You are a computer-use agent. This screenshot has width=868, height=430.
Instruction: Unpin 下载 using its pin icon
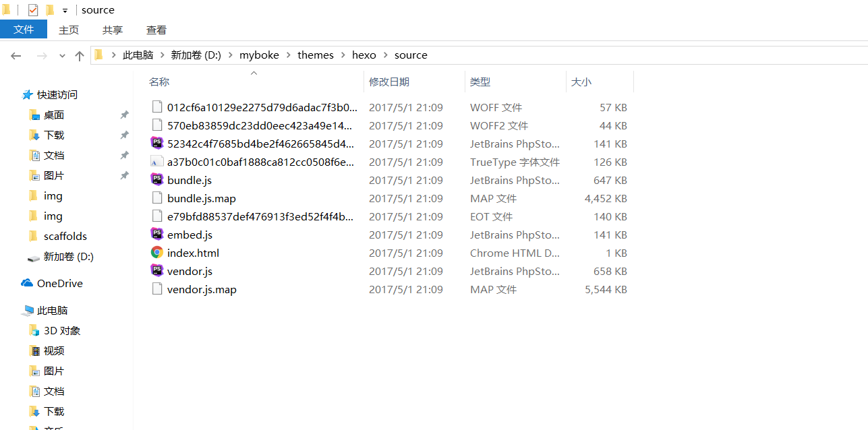click(124, 135)
